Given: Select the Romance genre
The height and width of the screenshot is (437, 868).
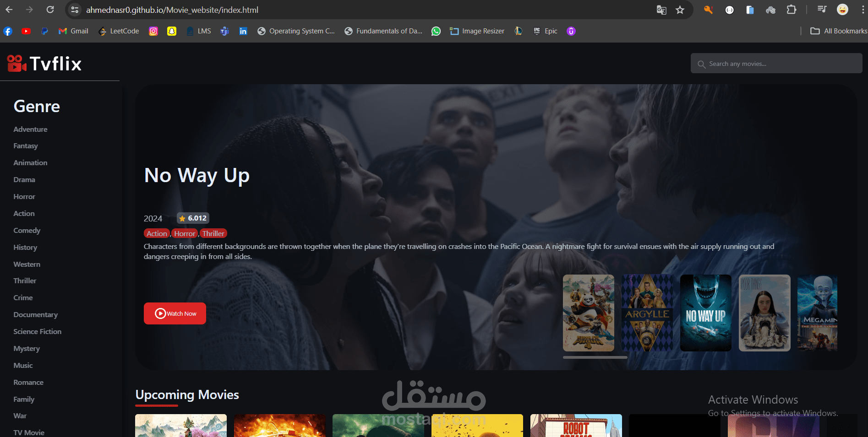Looking at the screenshot, I should (x=28, y=383).
